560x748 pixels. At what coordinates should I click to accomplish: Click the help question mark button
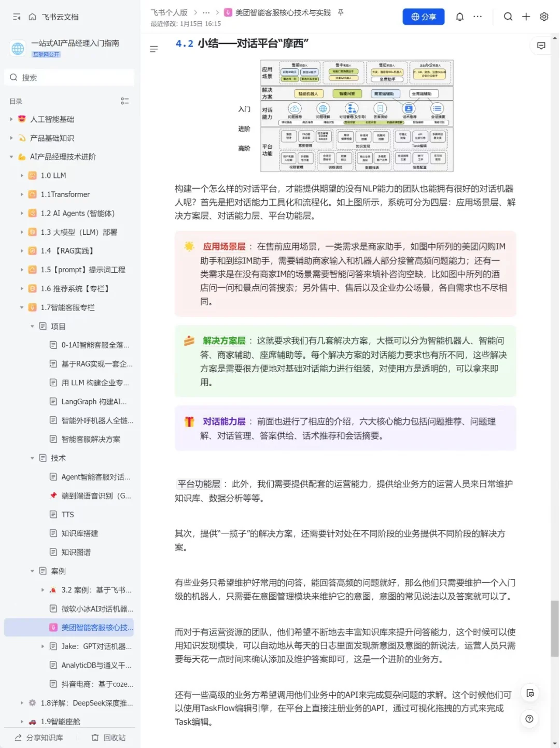[529, 719]
